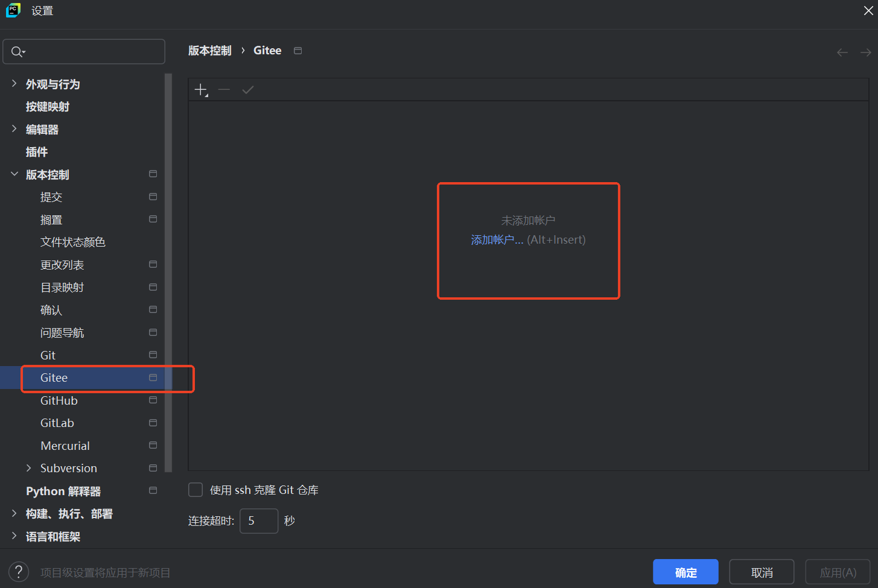Open the help question mark icon

(19, 572)
